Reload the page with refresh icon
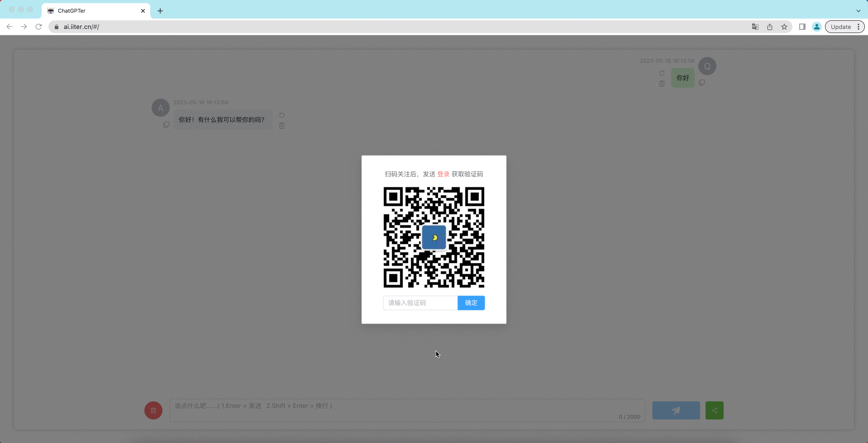 (x=38, y=27)
